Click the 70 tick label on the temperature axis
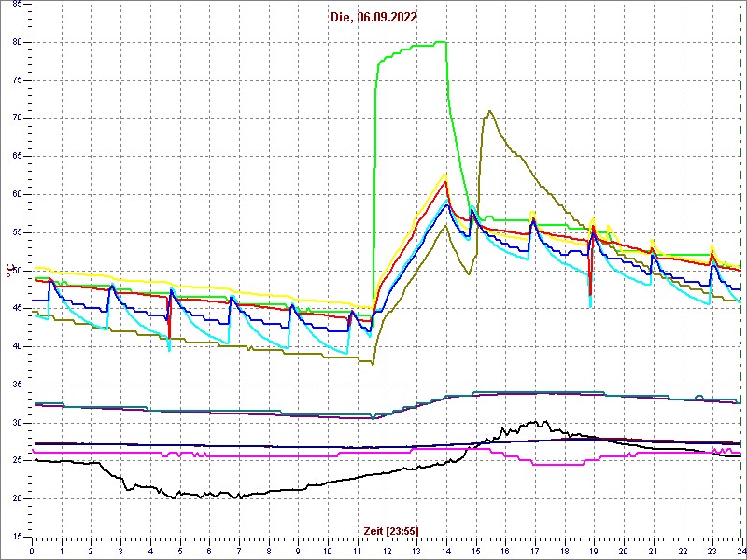 pyautogui.click(x=16, y=119)
